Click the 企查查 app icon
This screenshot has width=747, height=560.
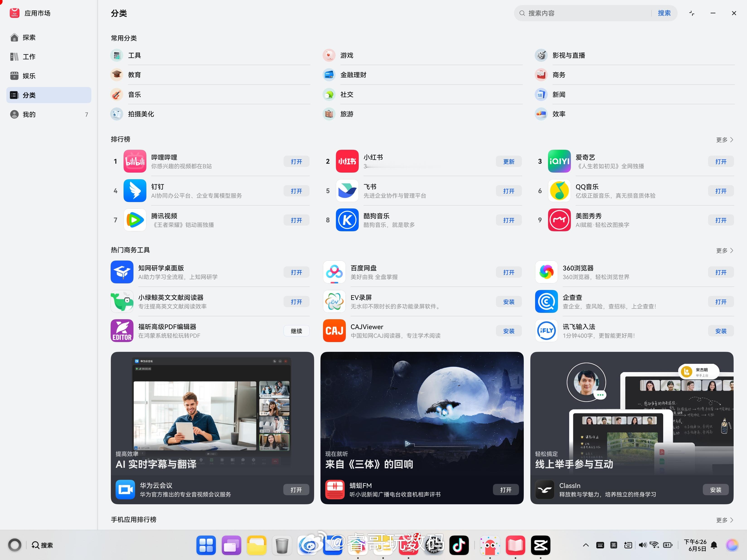(546, 302)
